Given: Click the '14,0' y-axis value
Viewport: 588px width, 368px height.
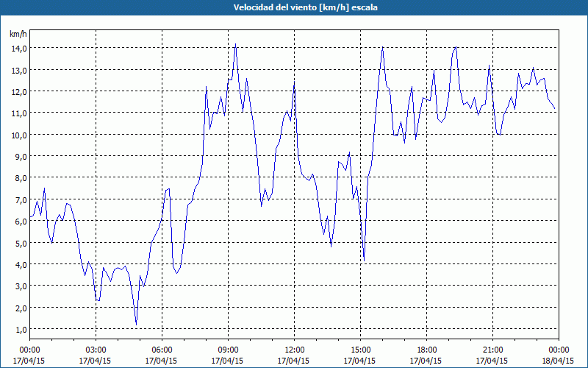Looking at the screenshot, I should 18,49.
